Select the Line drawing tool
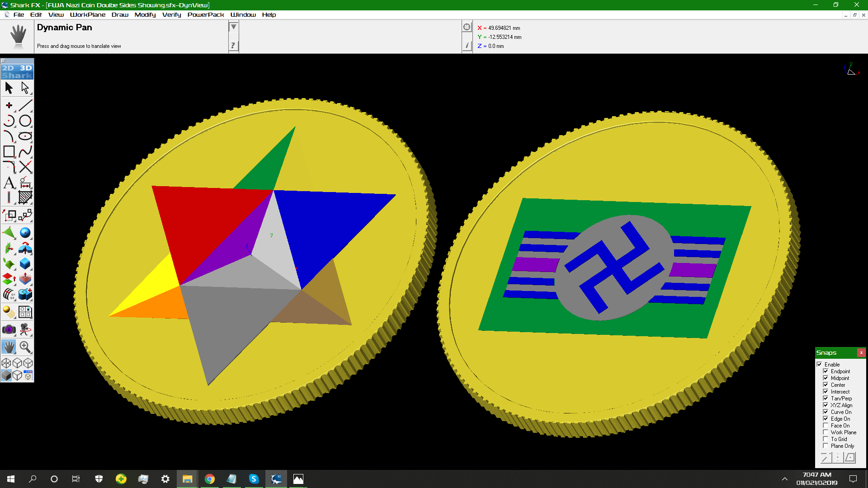 pos(25,105)
